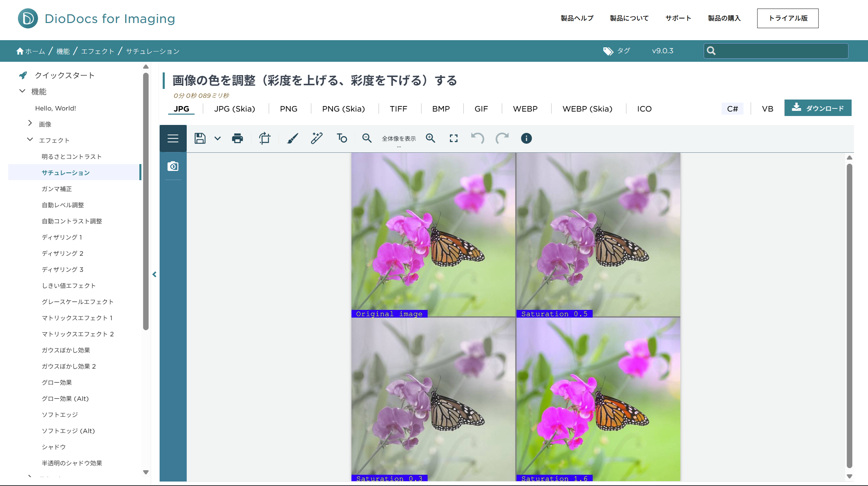Open グレースケールエフェクト in the sidebar

click(78, 302)
